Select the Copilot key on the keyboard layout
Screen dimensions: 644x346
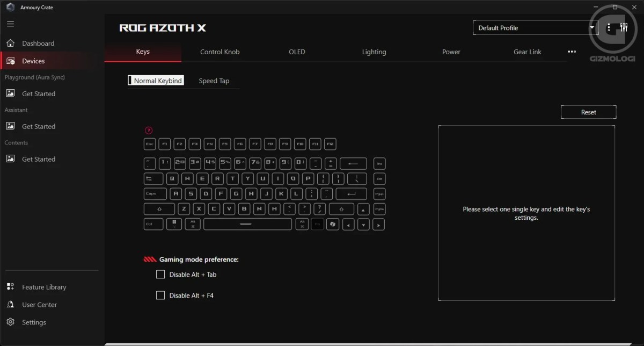coord(333,225)
